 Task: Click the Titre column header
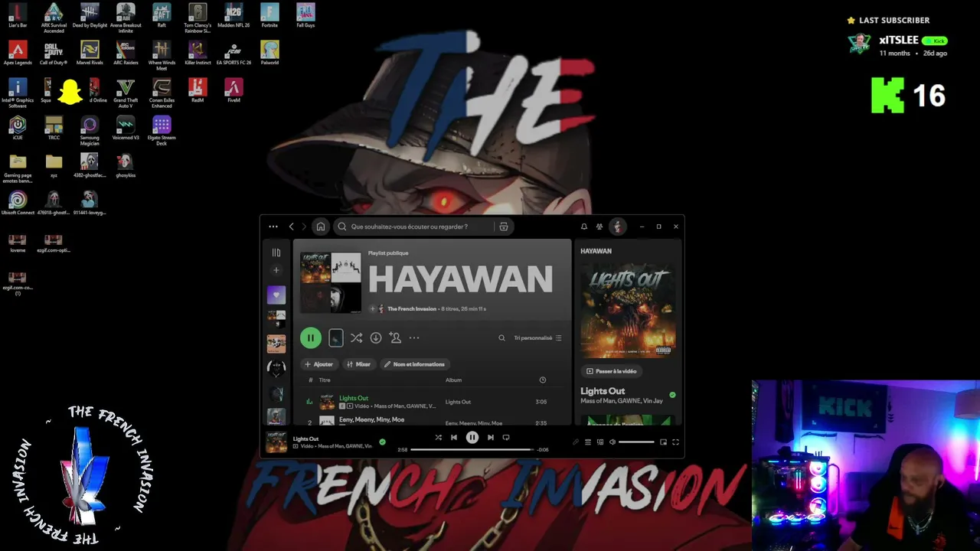pos(325,380)
